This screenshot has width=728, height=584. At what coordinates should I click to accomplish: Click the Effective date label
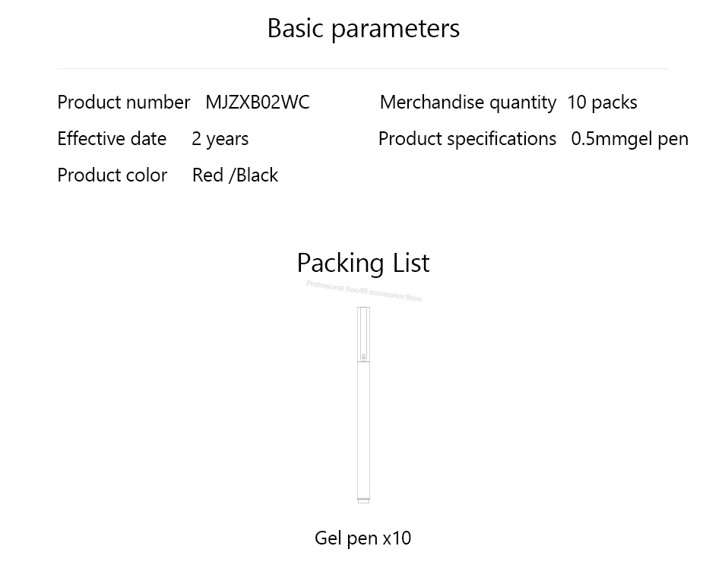point(112,138)
